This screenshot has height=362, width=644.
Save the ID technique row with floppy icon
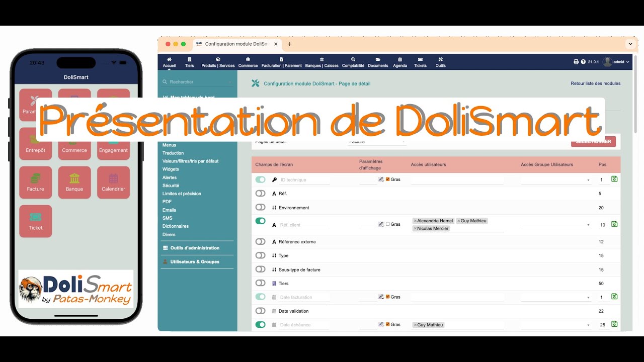tap(614, 179)
